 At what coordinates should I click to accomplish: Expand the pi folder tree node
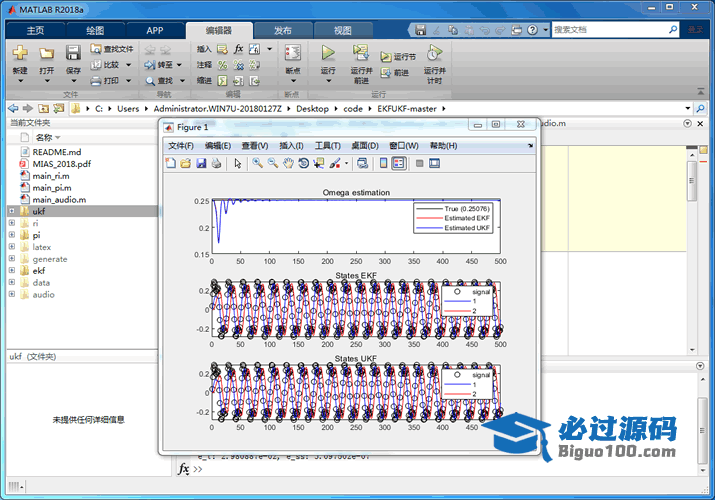(12, 235)
